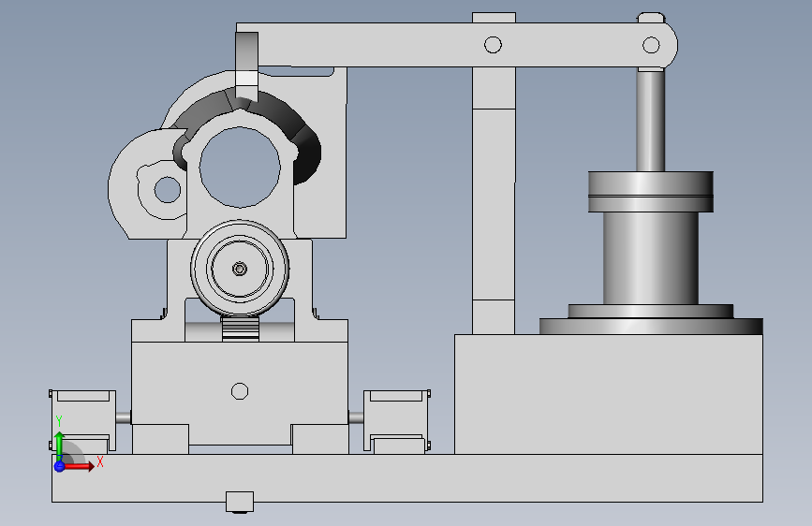The image size is (812, 526).
Task: Select the wide bottom flange of cylinder
Action: click(651, 326)
